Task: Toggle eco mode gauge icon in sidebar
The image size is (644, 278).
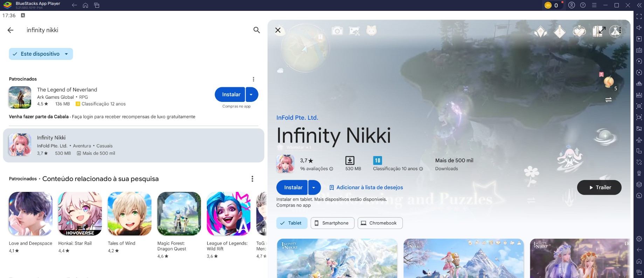Action: tap(639, 196)
